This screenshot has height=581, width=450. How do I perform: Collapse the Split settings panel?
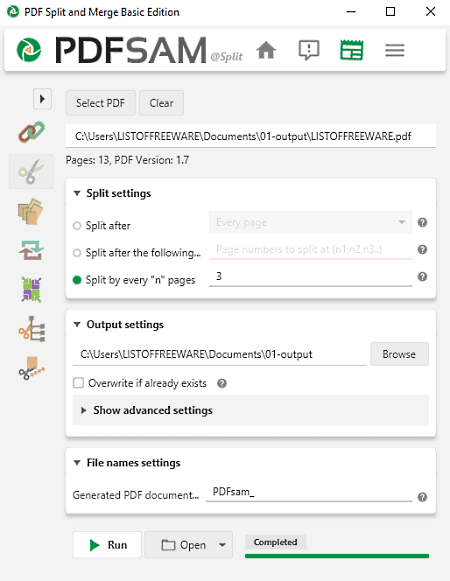[77, 193]
